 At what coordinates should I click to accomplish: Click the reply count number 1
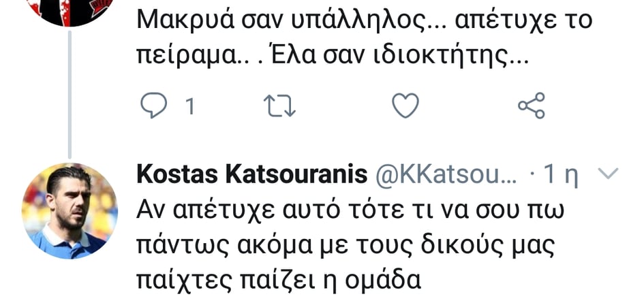(190, 106)
